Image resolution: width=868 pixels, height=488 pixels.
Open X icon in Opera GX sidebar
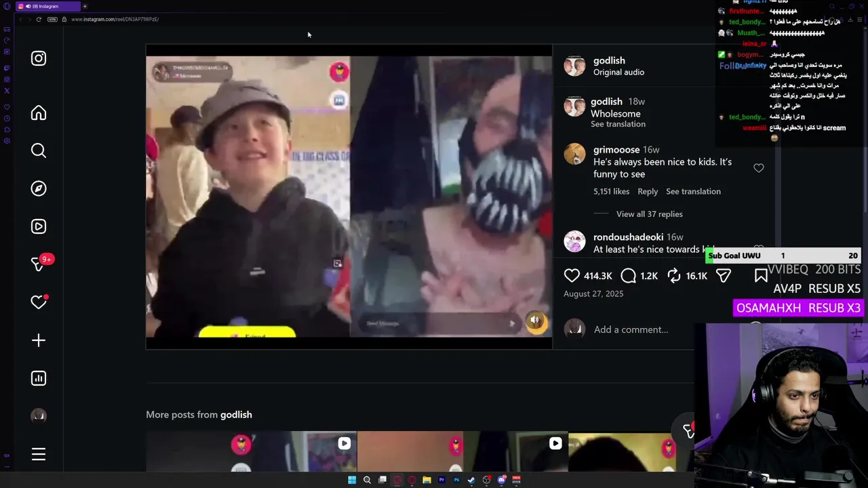tap(7, 90)
